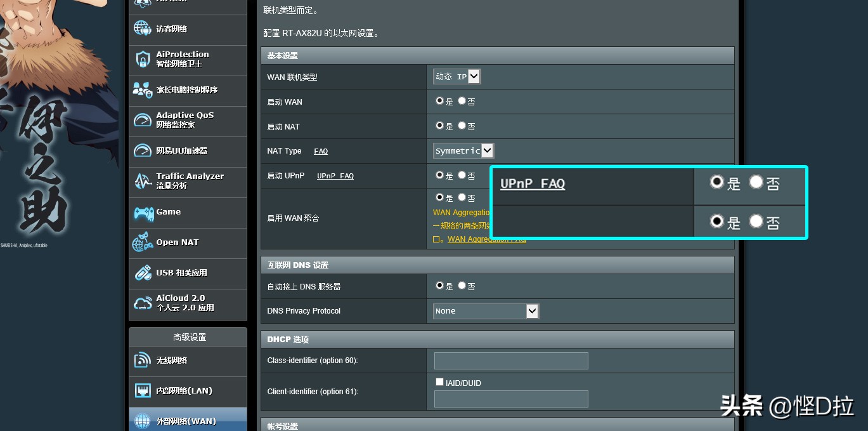This screenshot has height=431, width=868.
Task: Select the 外部网络(WAN) globe icon
Action: (x=142, y=421)
